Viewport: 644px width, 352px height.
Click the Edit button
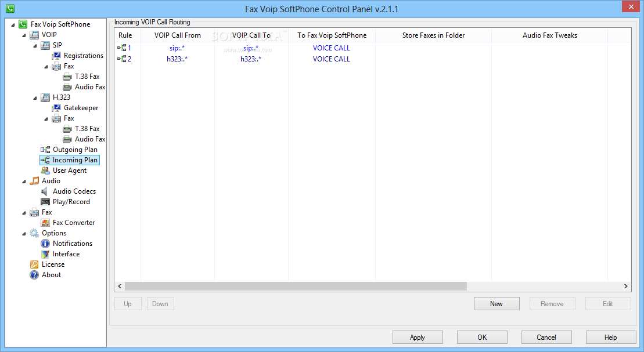608,304
